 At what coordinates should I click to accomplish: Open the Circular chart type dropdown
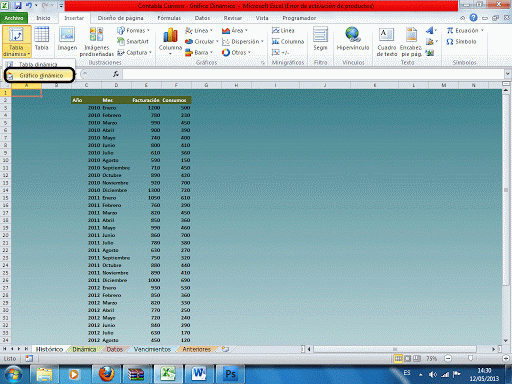pos(202,42)
